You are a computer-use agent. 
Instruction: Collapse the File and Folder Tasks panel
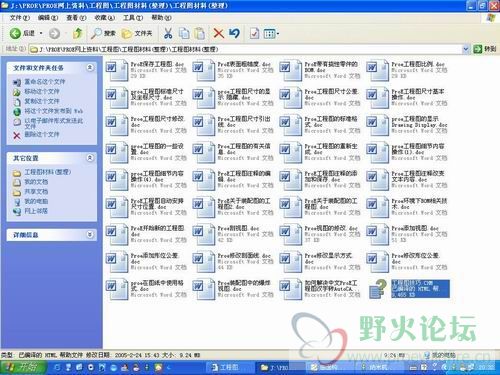click(90, 68)
